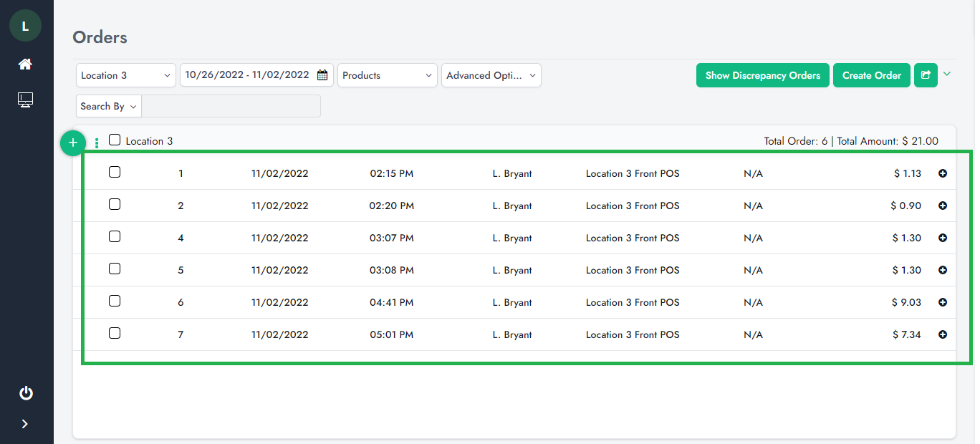Click the power logout icon
The width and height of the screenshot is (980, 444).
point(26,393)
